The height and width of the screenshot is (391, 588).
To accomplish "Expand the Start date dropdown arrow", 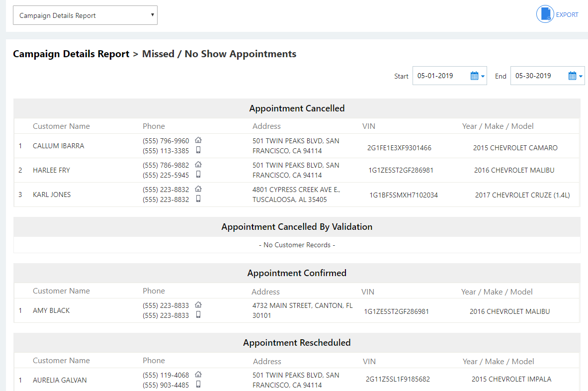I will [483, 76].
